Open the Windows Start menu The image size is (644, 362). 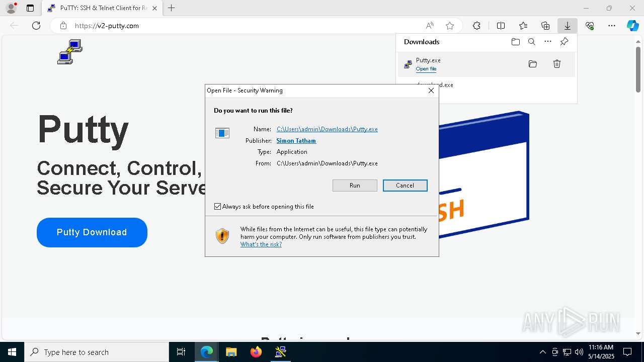point(12,352)
